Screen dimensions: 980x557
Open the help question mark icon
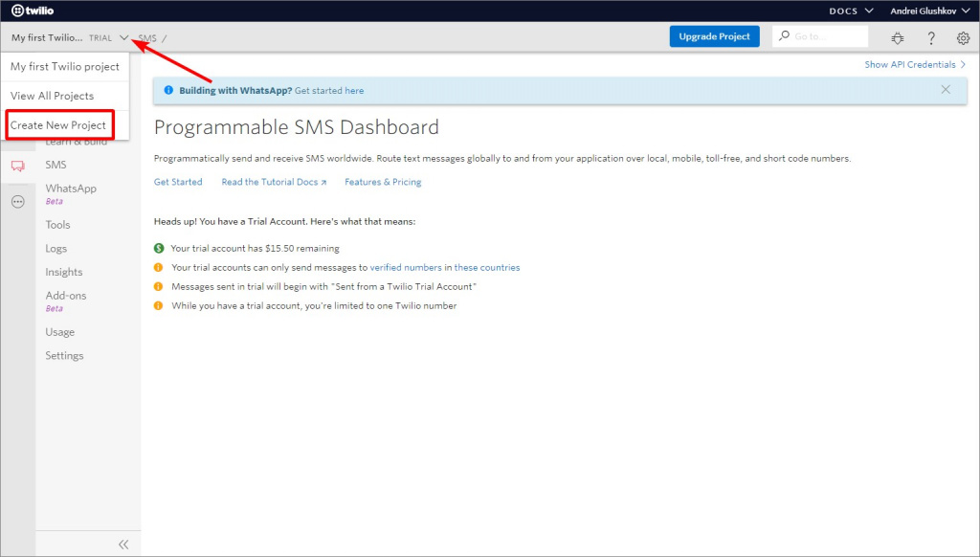coord(931,38)
